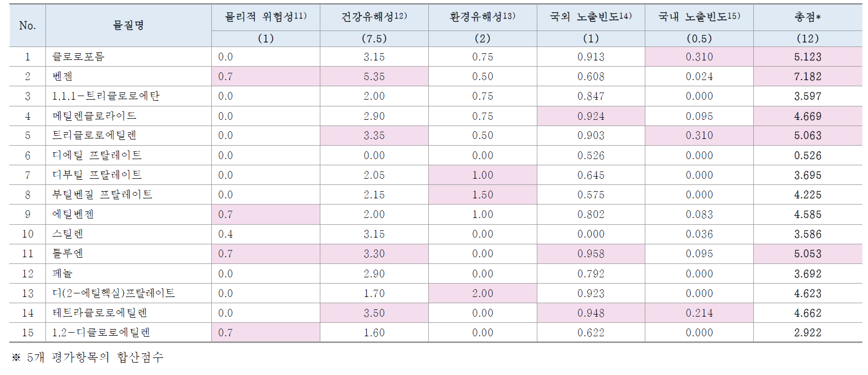Screen dimensions: 868x375
Task: Click the substance name 디부틸 프탈레이트
Action: [97, 175]
